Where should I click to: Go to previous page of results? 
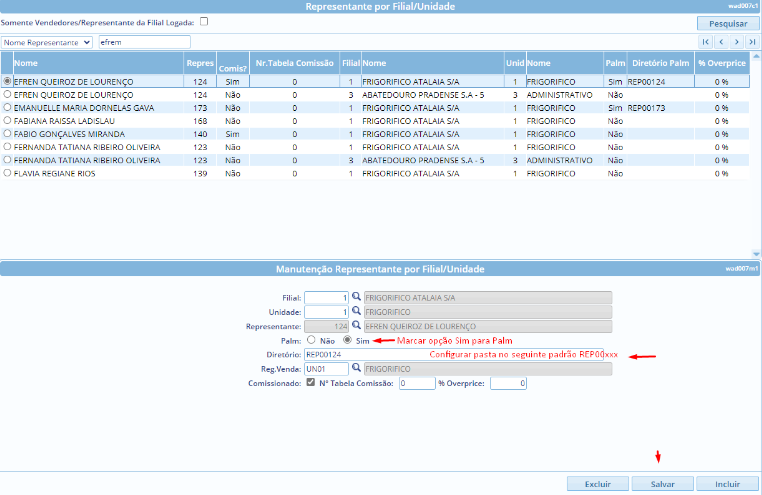coord(721,42)
